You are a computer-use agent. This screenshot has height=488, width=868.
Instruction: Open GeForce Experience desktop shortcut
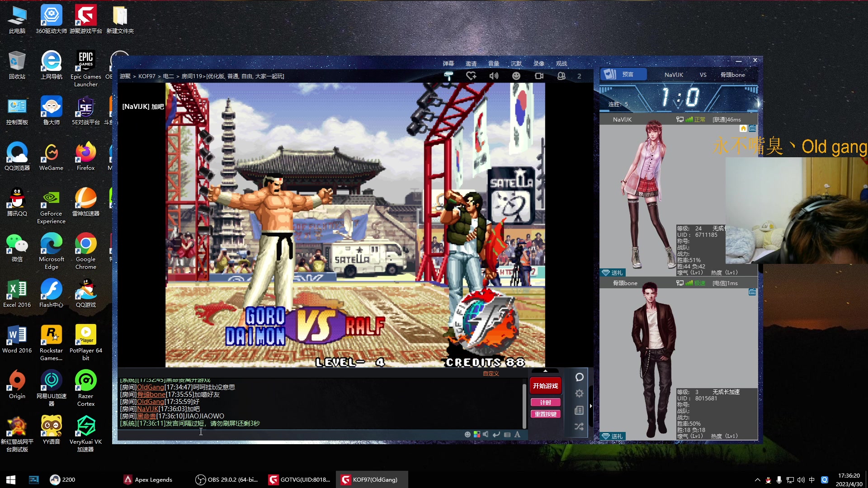click(51, 206)
